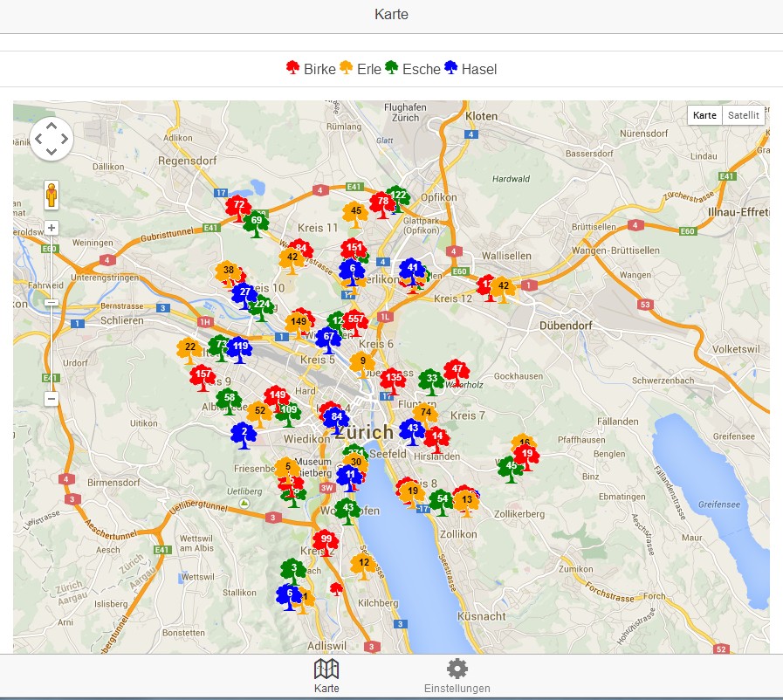Screen dimensions: 783x700
Task: Zoom in with the plus button
Action: 52,228
